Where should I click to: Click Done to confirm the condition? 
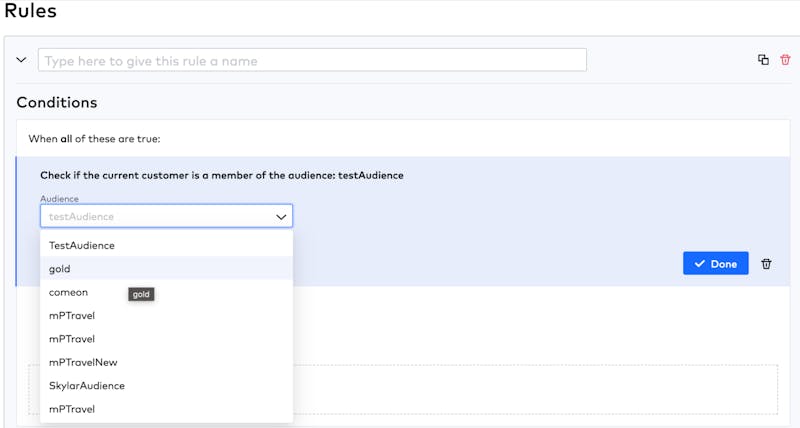(715, 263)
